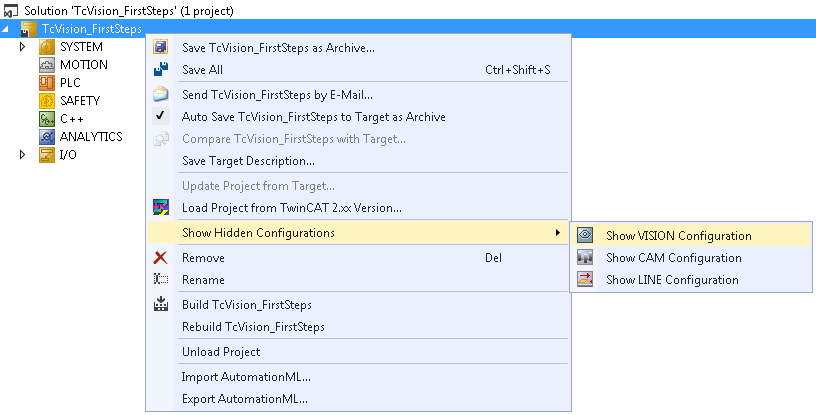The width and height of the screenshot is (816, 415).
Task: Select Build TcVision_FirstSteps
Action: tap(358, 305)
